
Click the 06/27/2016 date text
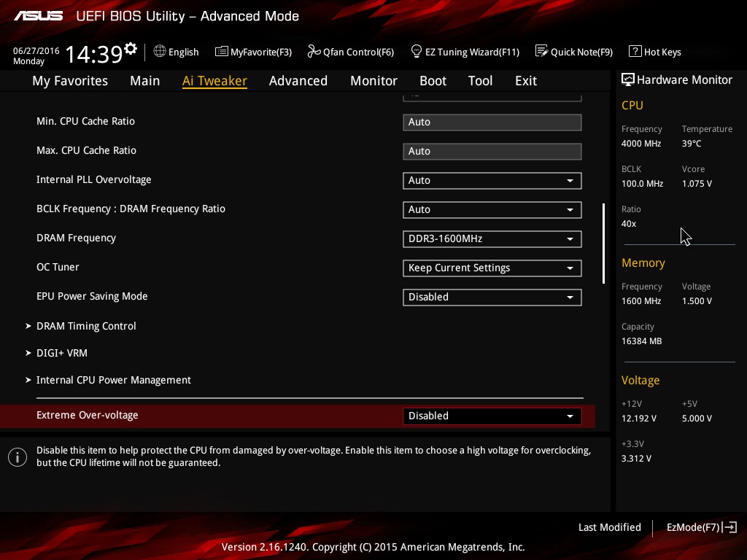click(x=36, y=51)
